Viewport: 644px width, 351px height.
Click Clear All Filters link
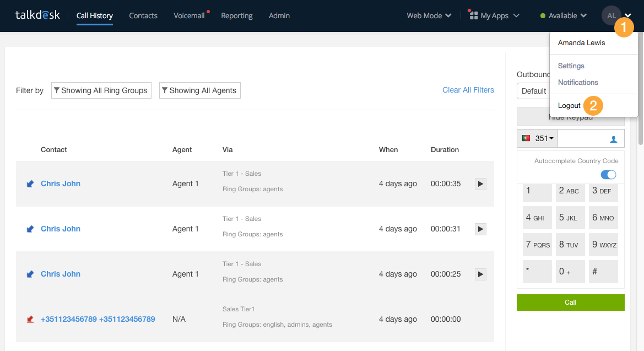click(468, 90)
